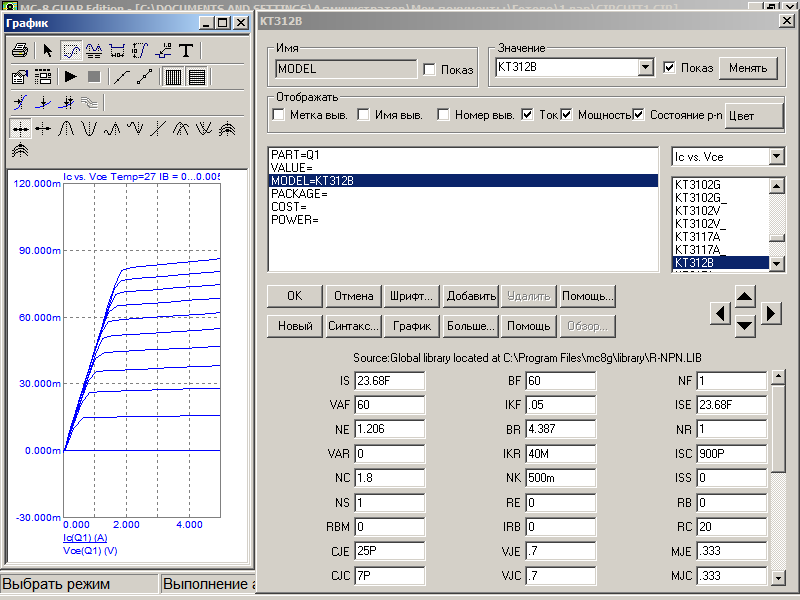Uncheck the 'Ток' checkbox
Screen dimensions: 800x600
click(527, 115)
